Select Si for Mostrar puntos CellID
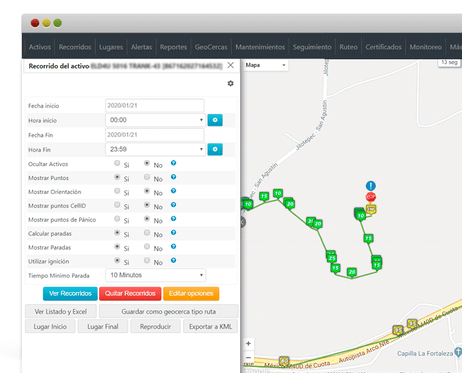 point(117,205)
